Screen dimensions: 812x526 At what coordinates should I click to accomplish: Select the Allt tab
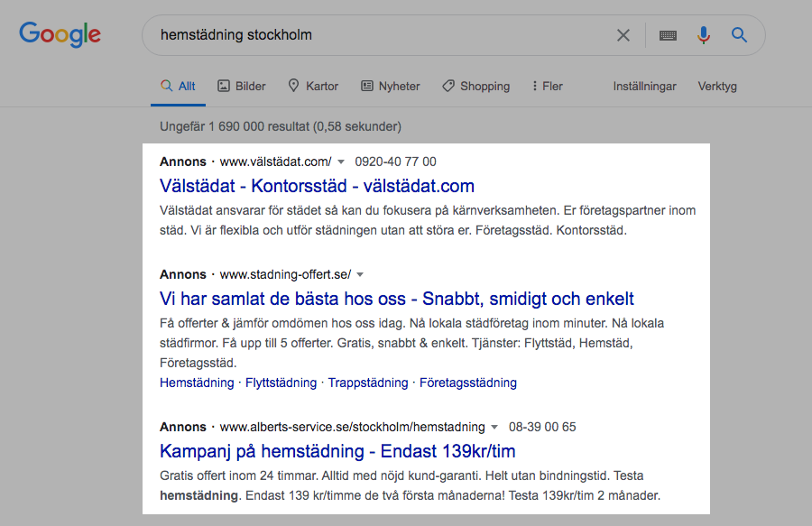point(178,86)
